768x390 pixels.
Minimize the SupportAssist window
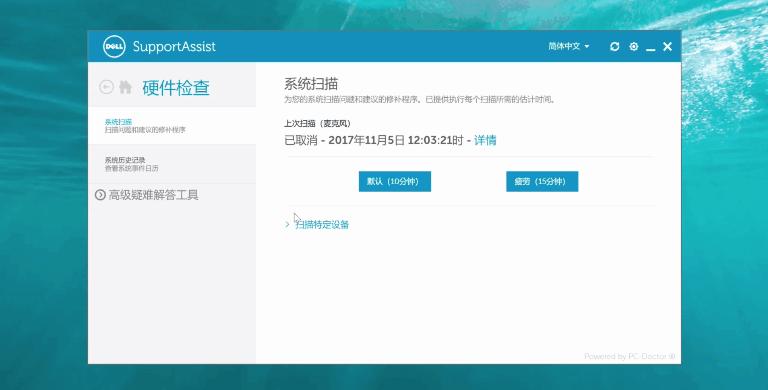point(650,49)
